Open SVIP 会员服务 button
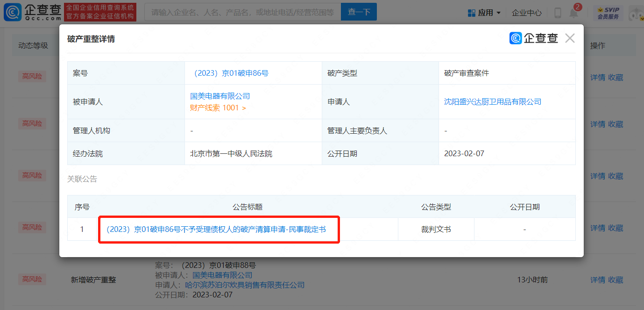This screenshot has width=644, height=310. [x=608, y=13]
